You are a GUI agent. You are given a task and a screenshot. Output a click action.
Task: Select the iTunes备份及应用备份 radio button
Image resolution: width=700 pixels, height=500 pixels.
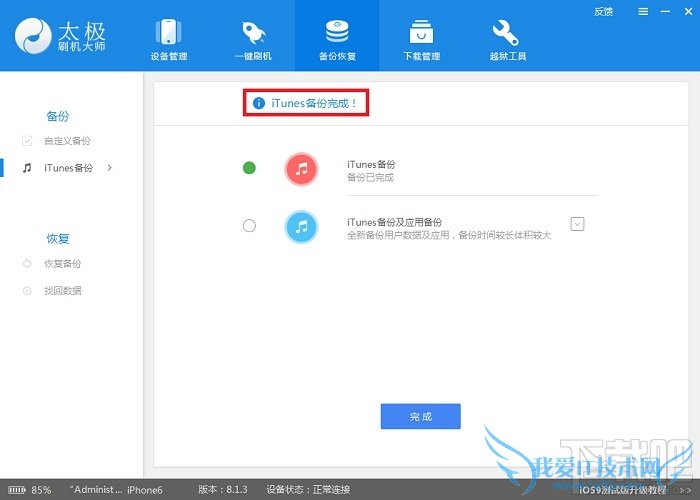coord(249,225)
